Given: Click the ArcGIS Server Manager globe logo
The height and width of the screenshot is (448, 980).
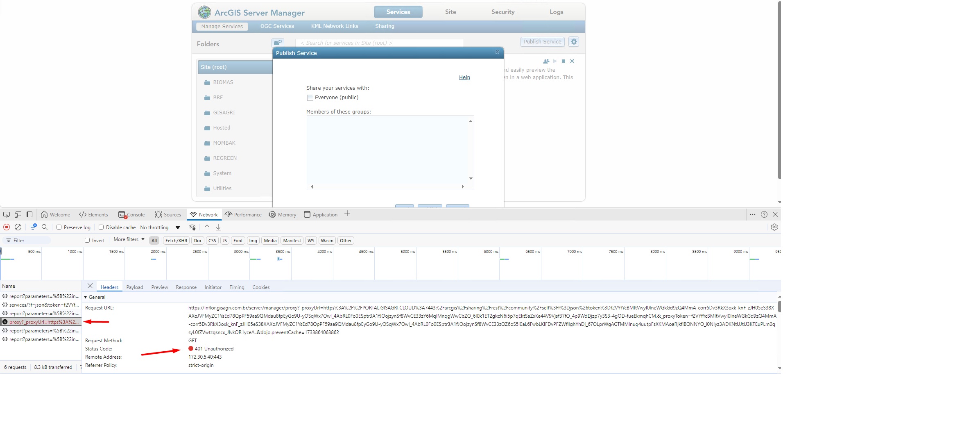Looking at the screenshot, I should [x=204, y=12].
